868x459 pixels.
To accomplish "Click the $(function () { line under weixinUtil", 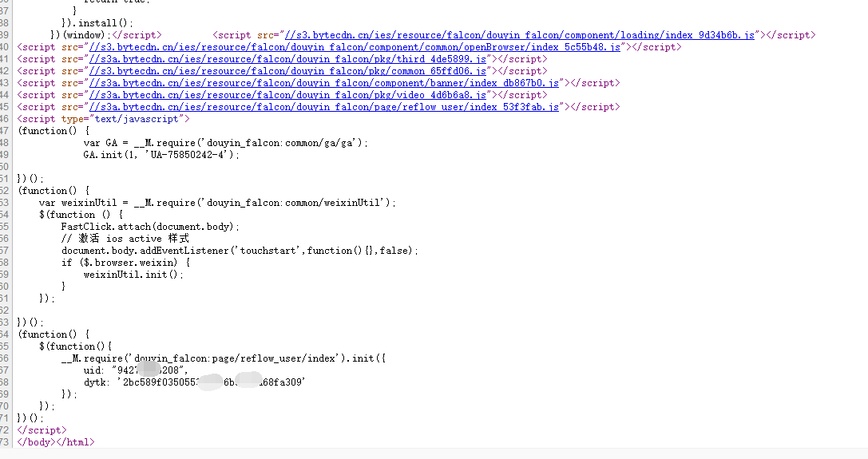I will click(81, 215).
